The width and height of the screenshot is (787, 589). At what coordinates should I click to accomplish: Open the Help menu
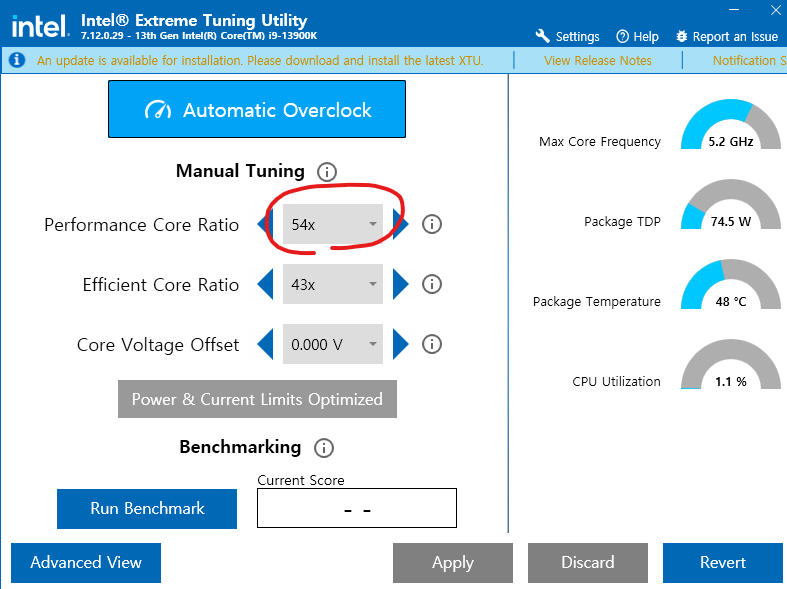click(637, 36)
